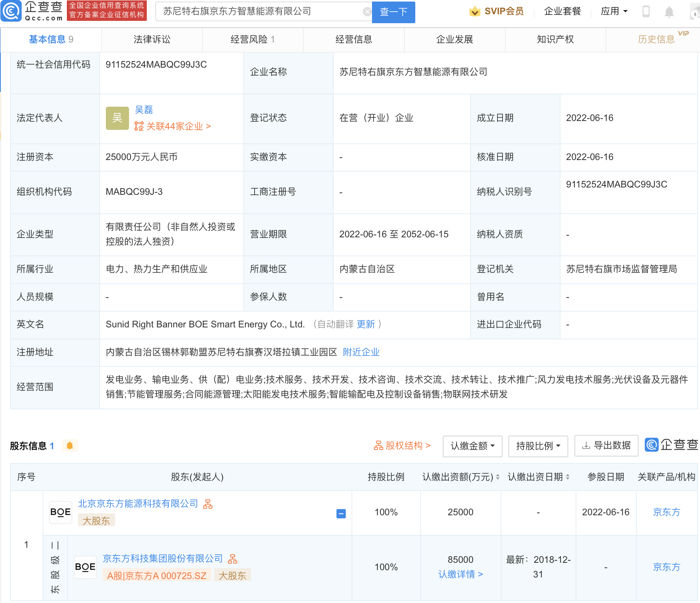Collapse the 北京京东方能源科技有限公司 shareholder row

tap(341, 514)
